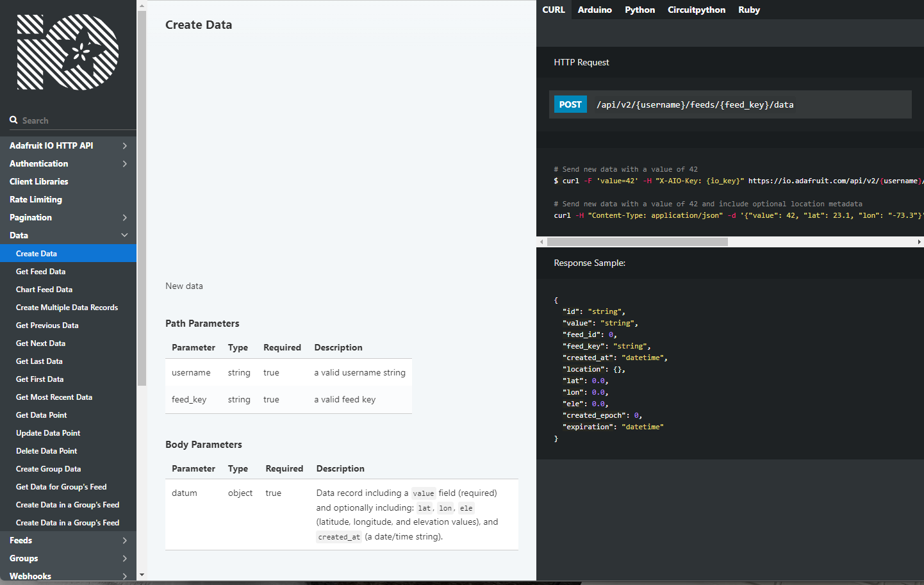The height and width of the screenshot is (585, 924).
Task: Expand the Feeds section chevron
Action: pos(124,541)
